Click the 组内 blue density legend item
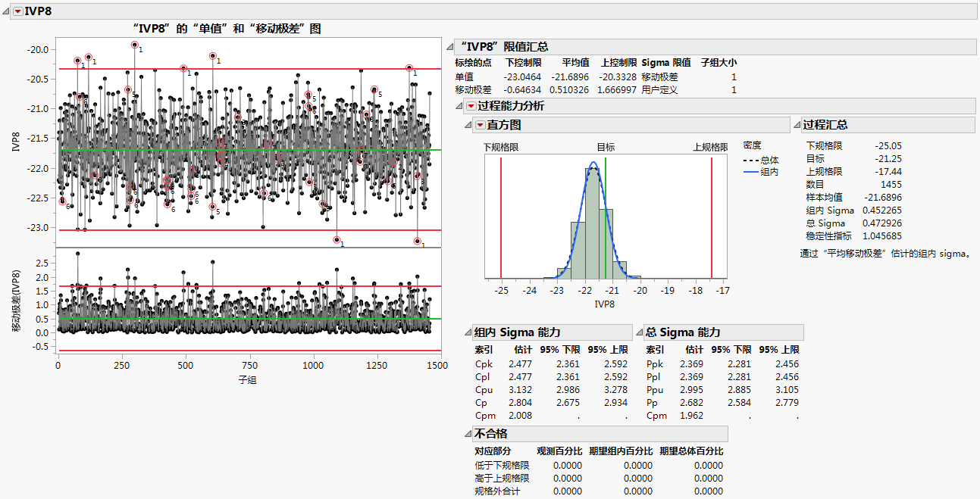The width and height of the screenshot is (980, 499). 760,172
